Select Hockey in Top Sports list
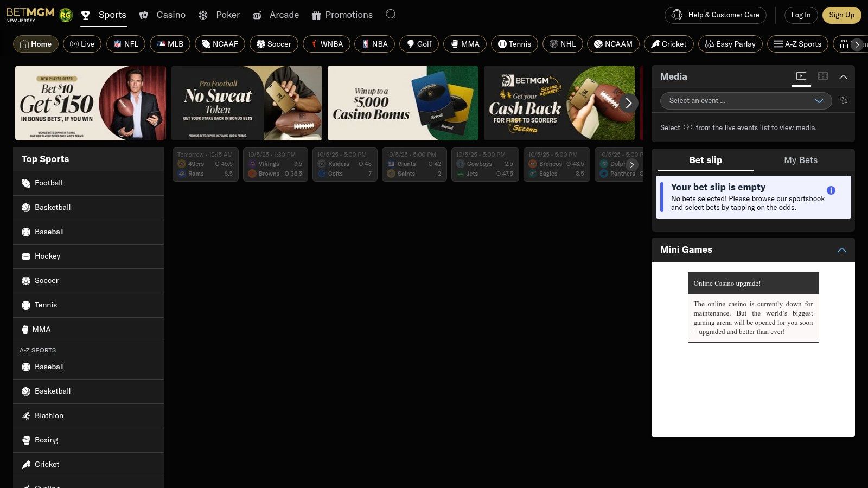This screenshot has height=488, width=868. tap(47, 256)
